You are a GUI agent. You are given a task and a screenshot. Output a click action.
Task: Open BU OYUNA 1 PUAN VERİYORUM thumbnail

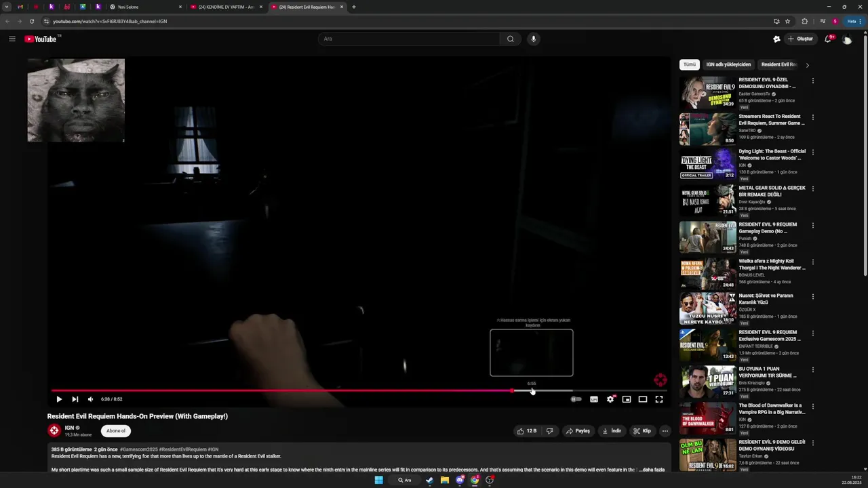coord(707,382)
